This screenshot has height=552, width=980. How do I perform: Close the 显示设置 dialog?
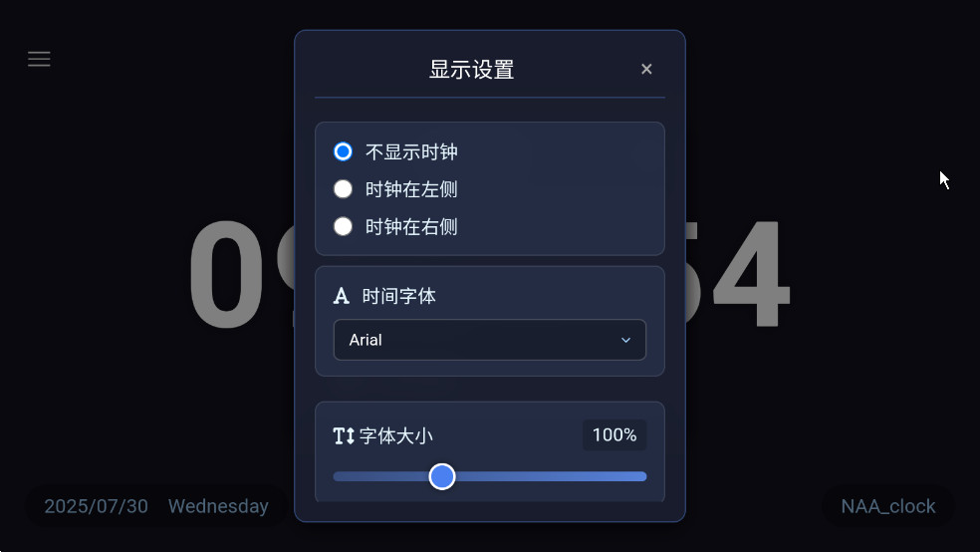(646, 69)
